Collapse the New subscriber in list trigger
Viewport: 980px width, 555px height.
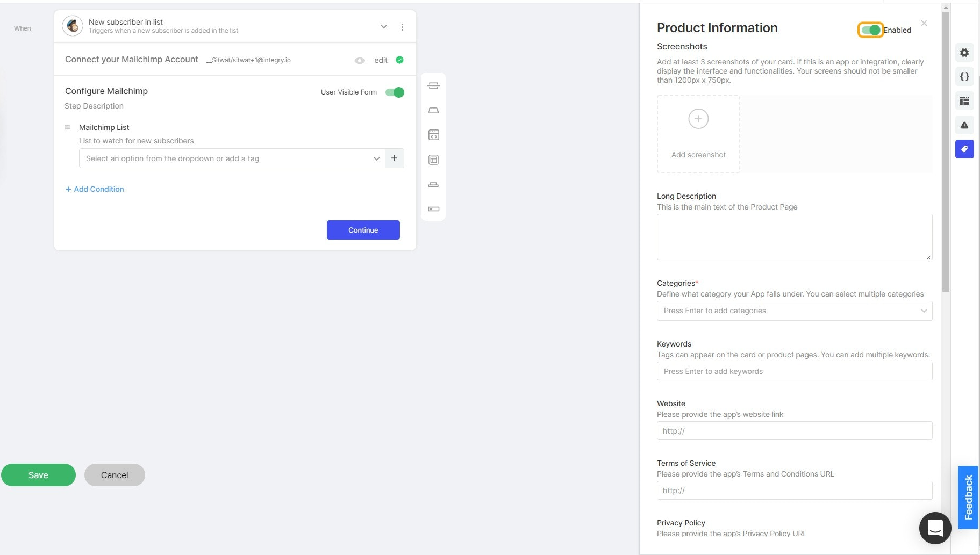384,27
